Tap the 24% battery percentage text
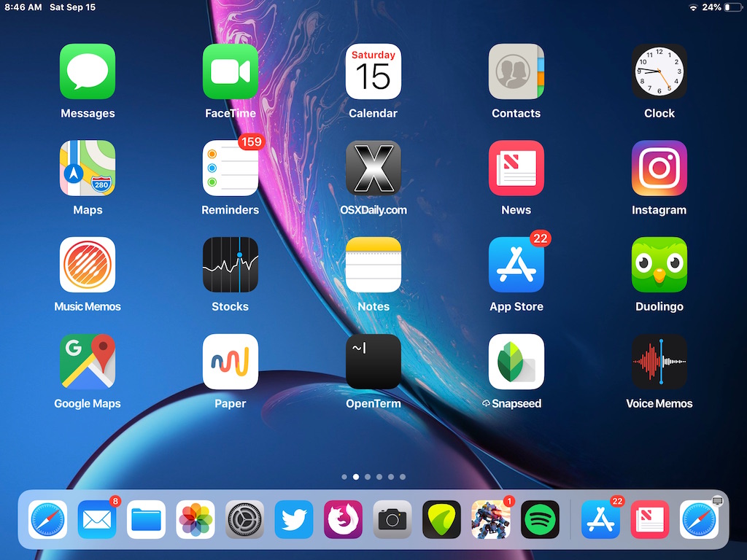The width and height of the screenshot is (747, 560). [x=712, y=7]
